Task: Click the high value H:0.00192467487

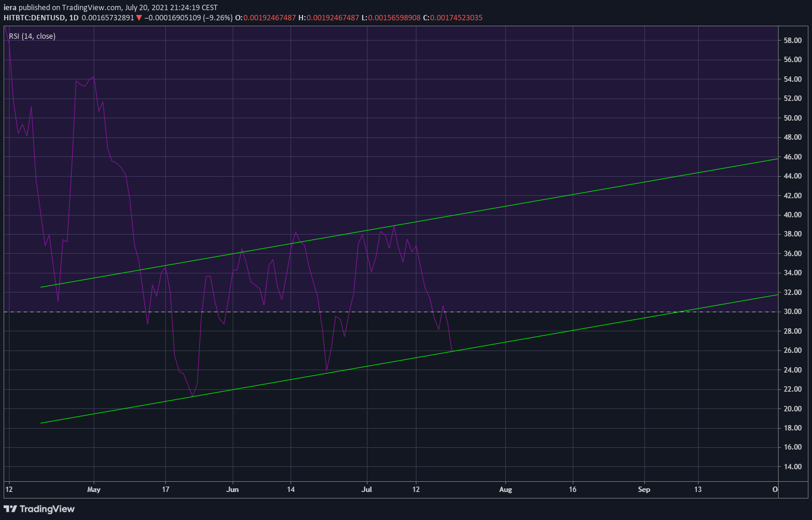Action: (x=329, y=18)
